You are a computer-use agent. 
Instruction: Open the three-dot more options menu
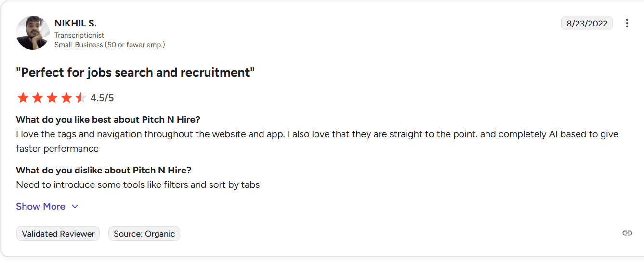click(627, 23)
